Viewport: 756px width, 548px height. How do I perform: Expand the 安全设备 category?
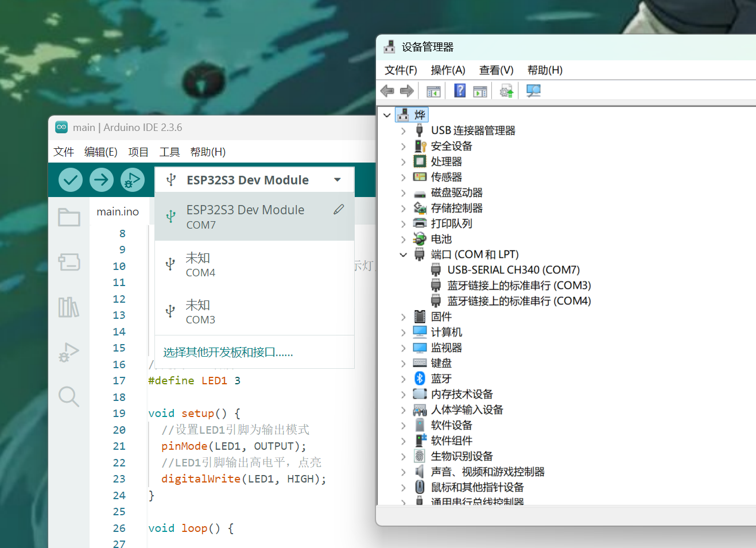click(x=403, y=146)
